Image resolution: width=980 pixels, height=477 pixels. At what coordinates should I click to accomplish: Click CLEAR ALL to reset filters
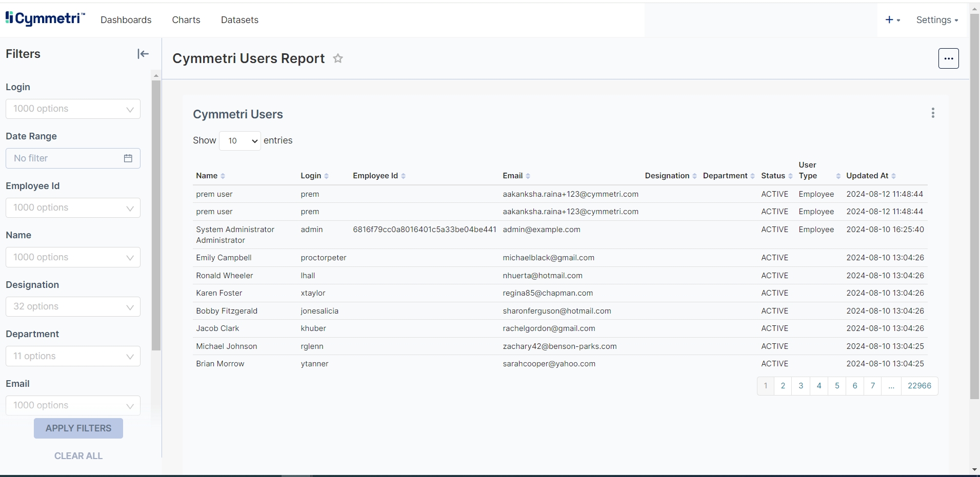click(x=78, y=456)
